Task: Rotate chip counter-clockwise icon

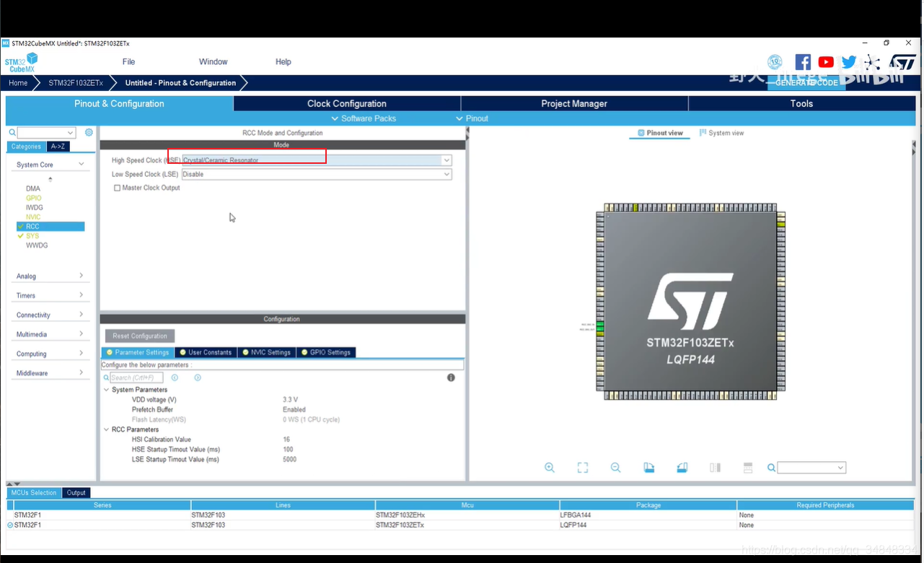Action: tap(682, 468)
